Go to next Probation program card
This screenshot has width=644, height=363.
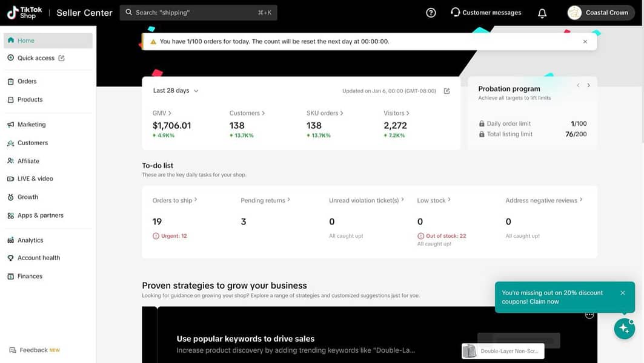click(x=588, y=85)
